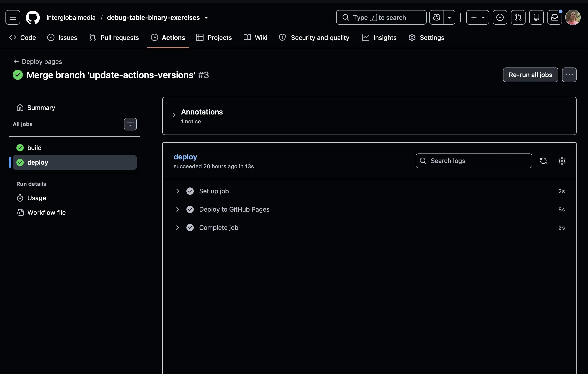Open the hamburger navigation menu
Viewport: 588px width, 374px height.
point(13,17)
